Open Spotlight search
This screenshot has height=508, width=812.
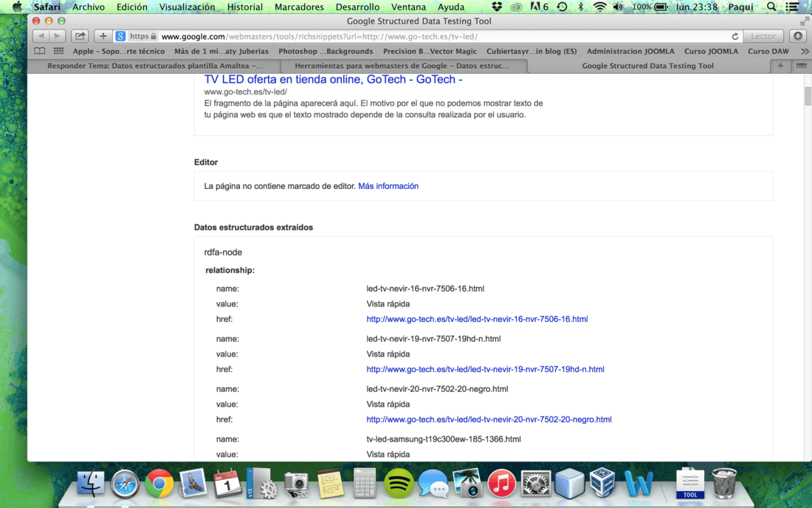771,7
